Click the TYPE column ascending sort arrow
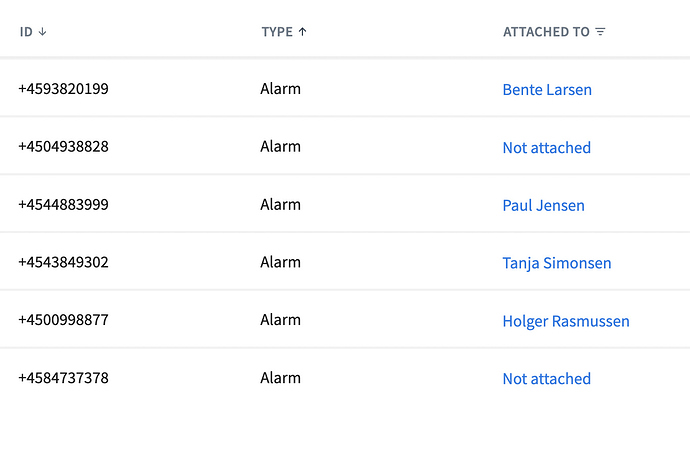Screen dimensions: 690x459 (x=302, y=32)
